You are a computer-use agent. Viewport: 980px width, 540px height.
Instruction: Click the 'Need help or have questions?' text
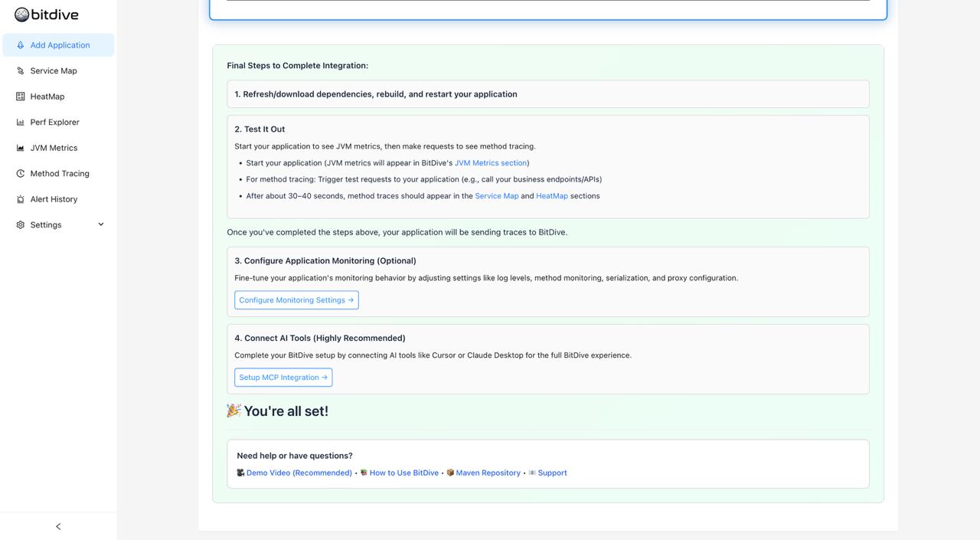pyautogui.click(x=295, y=456)
